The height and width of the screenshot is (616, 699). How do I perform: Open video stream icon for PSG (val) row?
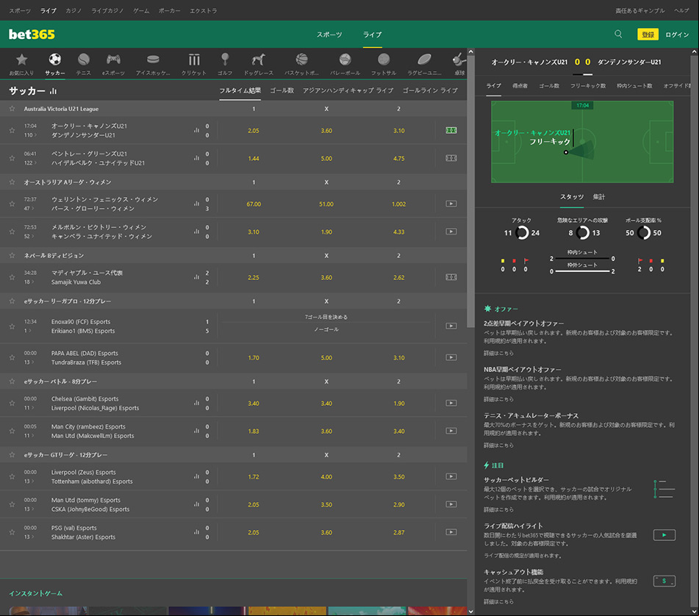coord(451,531)
